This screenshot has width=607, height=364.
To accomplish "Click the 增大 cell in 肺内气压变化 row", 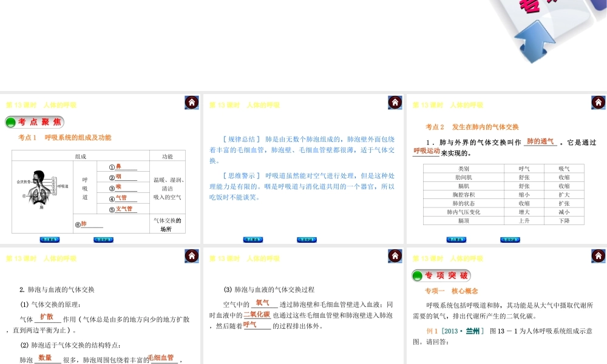I will 524,212.
